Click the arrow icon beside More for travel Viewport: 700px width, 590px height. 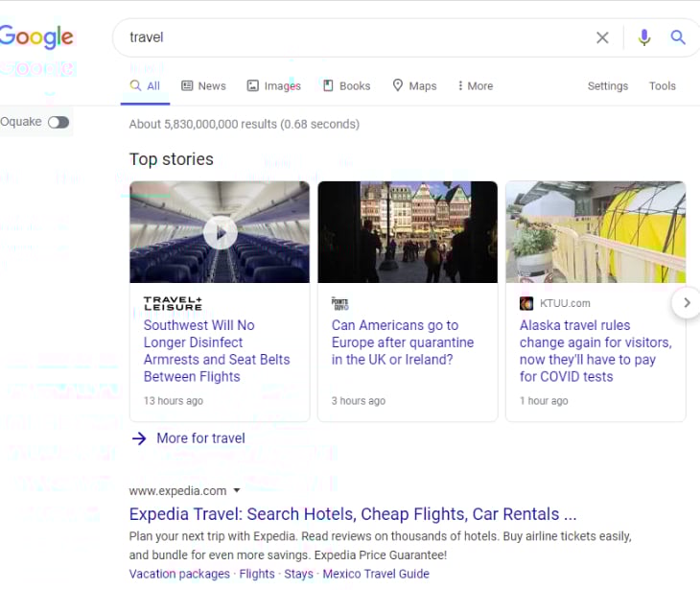139,438
